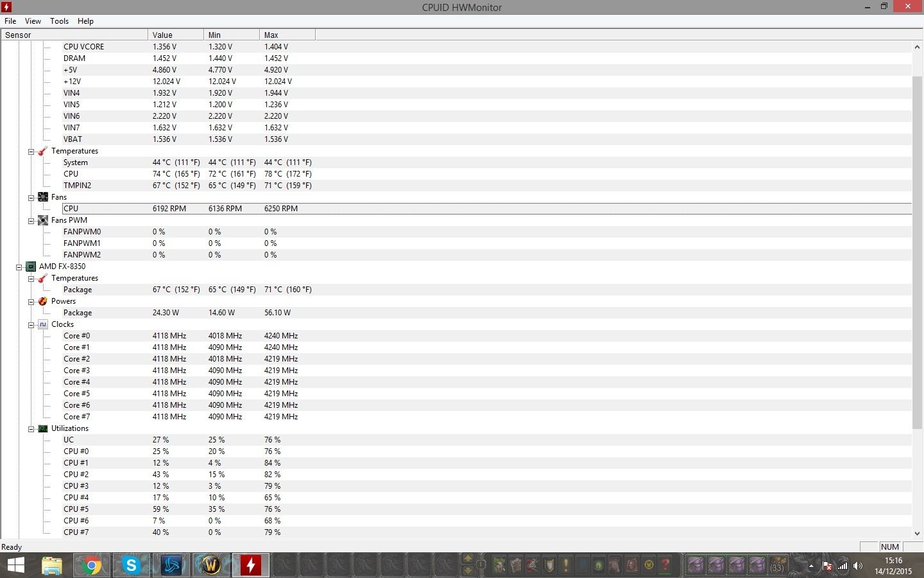The width and height of the screenshot is (924, 578).
Task: Open the View menu
Action: (33, 21)
